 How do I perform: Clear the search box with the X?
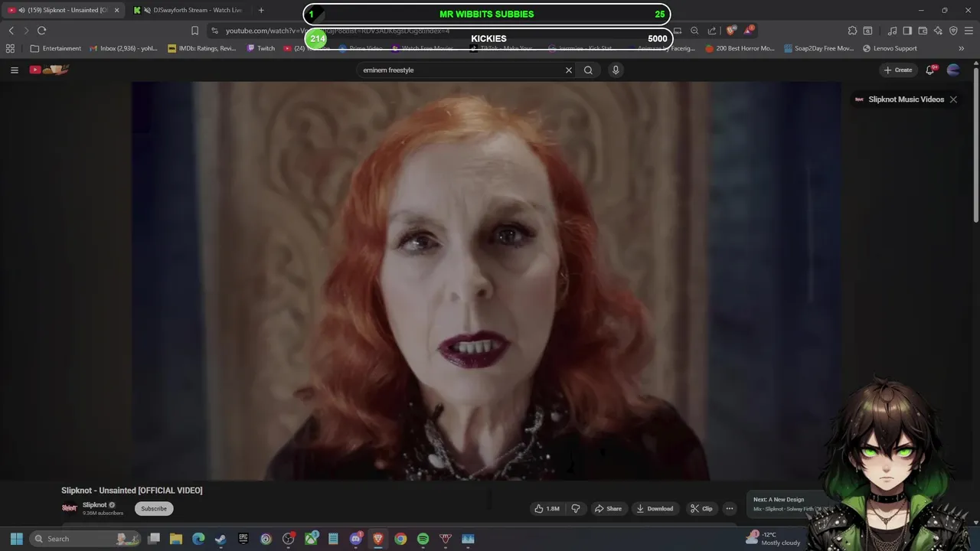[x=569, y=70]
